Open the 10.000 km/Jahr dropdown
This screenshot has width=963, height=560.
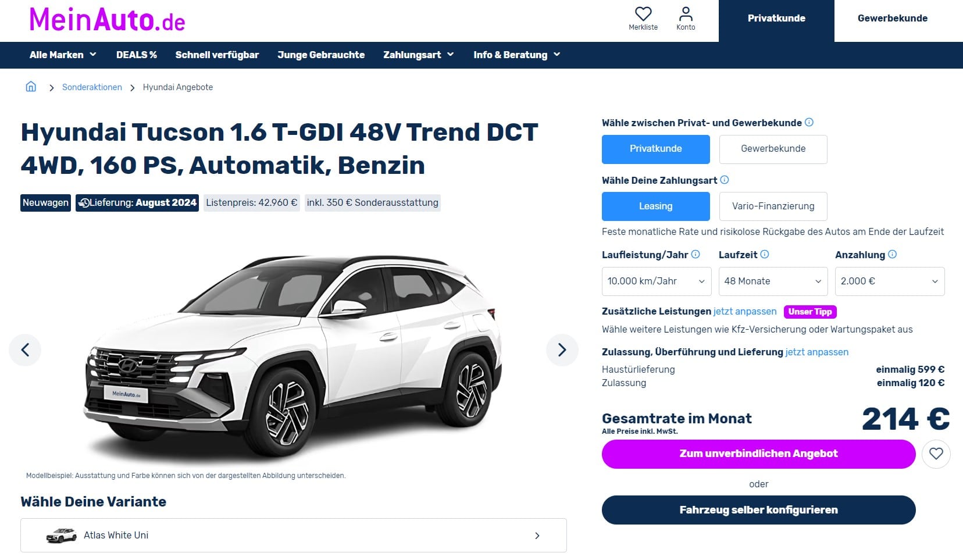(657, 281)
